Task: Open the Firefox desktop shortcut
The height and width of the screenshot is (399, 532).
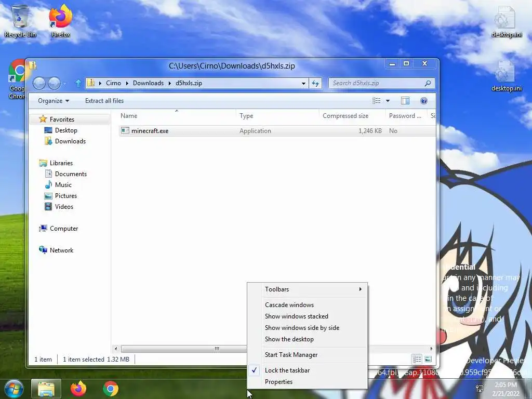Action: point(60,21)
